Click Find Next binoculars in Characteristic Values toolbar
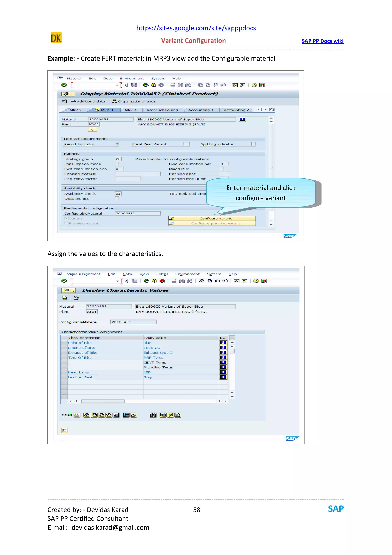Viewport: 392px width, 555px height. (x=190, y=281)
